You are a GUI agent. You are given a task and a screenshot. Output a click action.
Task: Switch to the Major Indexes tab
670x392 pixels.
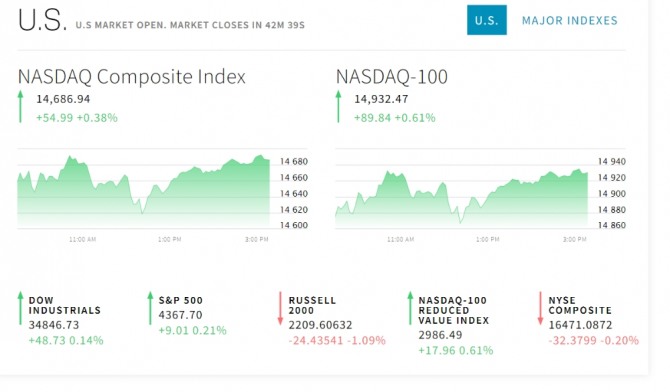click(570, 21)
